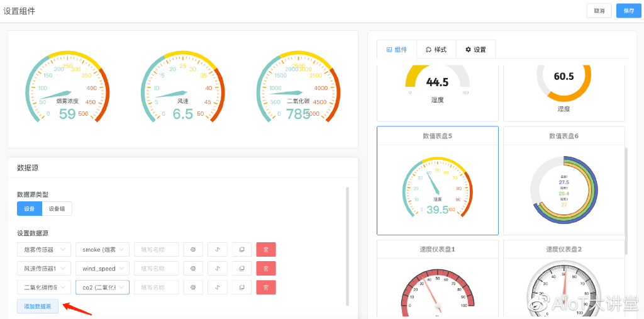Open the 烟雾传感器 device dropdown
Screen dimensions: 644x319
tap(44, 250)
